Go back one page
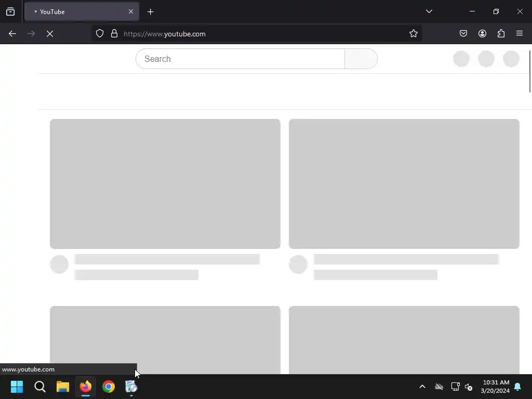The height and width of the screenshot is (399, 532). [x=12, y=34]
